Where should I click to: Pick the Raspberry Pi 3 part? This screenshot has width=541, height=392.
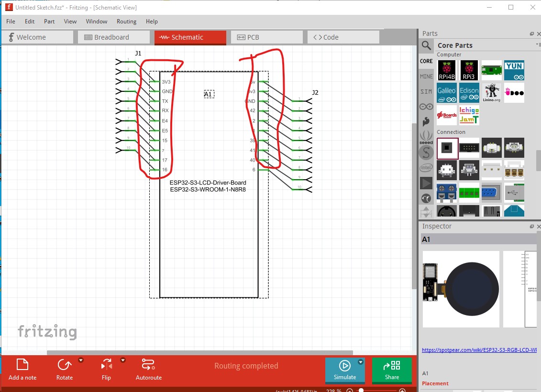[469, 70]
